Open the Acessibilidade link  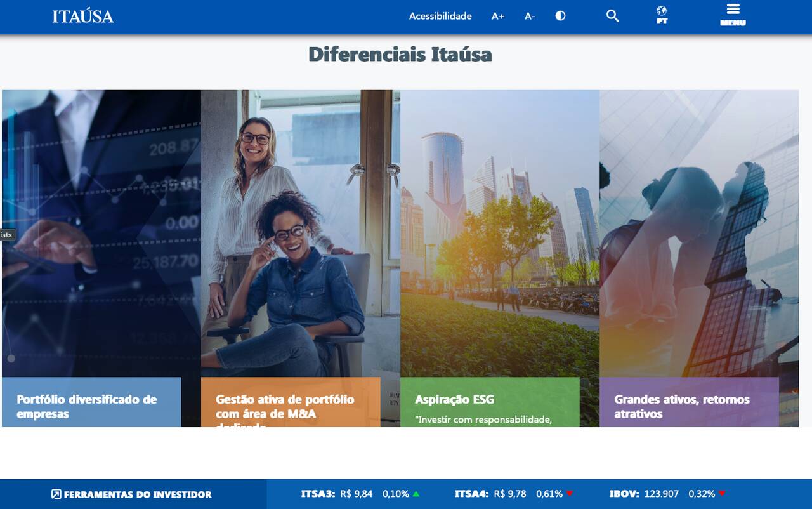point(440,17)
